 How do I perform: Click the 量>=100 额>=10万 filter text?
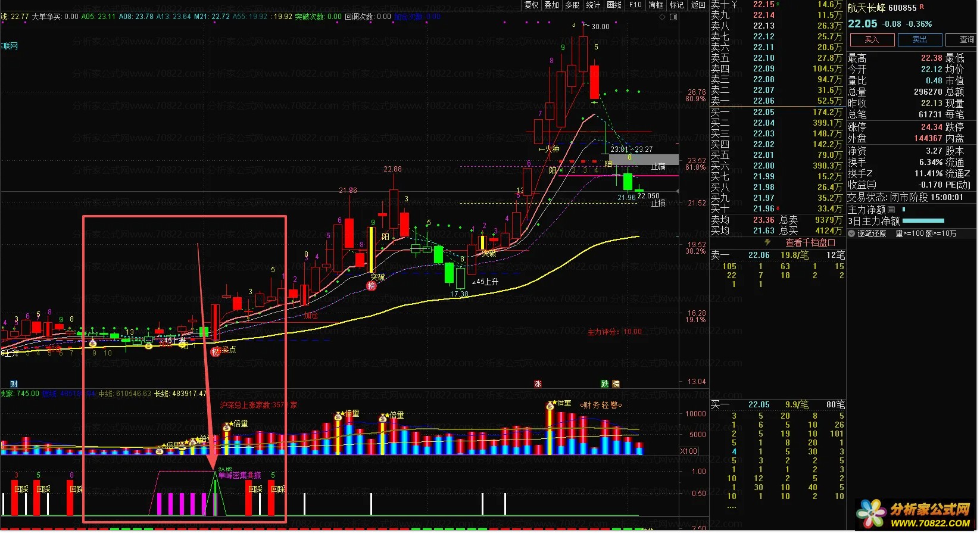pos(926,233)
